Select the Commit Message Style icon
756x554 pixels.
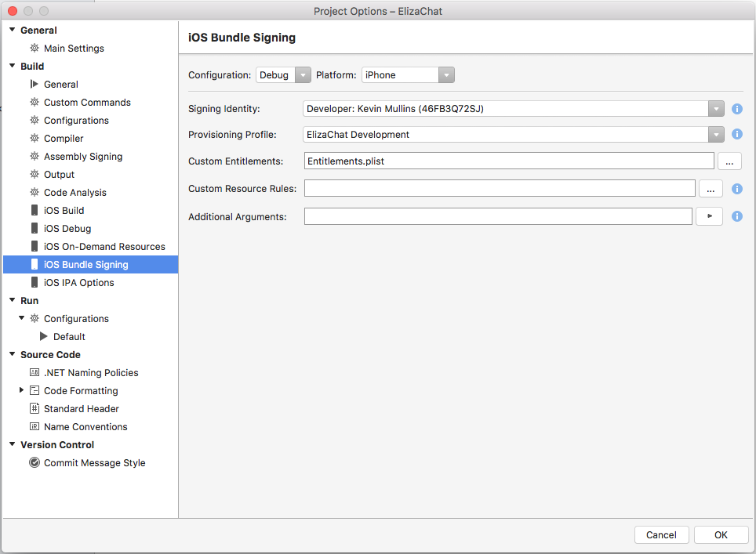pyautogui.click(x=34, y=462)
